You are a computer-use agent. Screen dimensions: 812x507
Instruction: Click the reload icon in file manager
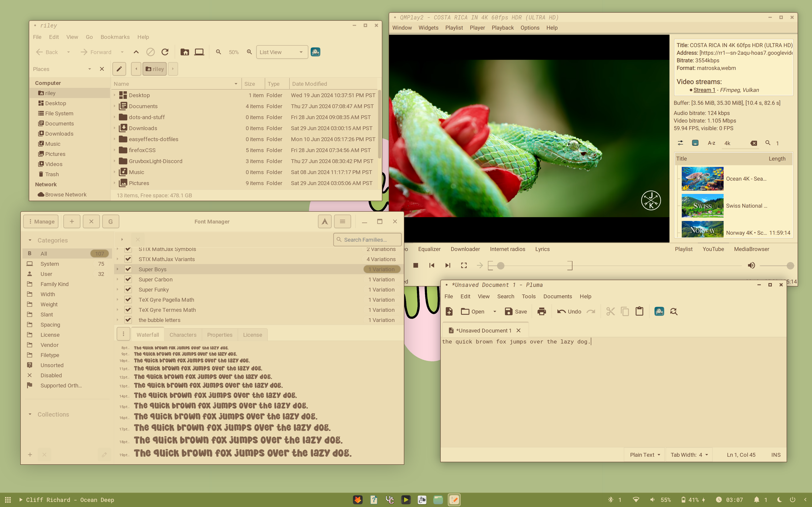[165, 52]
